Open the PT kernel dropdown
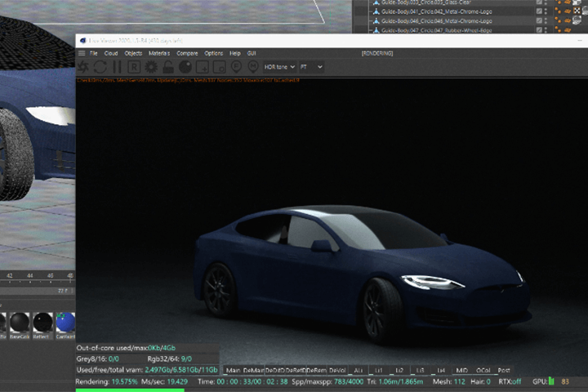 coord(311,67)
